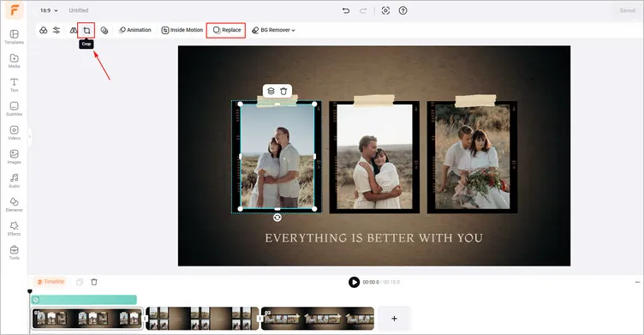
Task: Expand the BG Remover dropdown
Action: 273,30
